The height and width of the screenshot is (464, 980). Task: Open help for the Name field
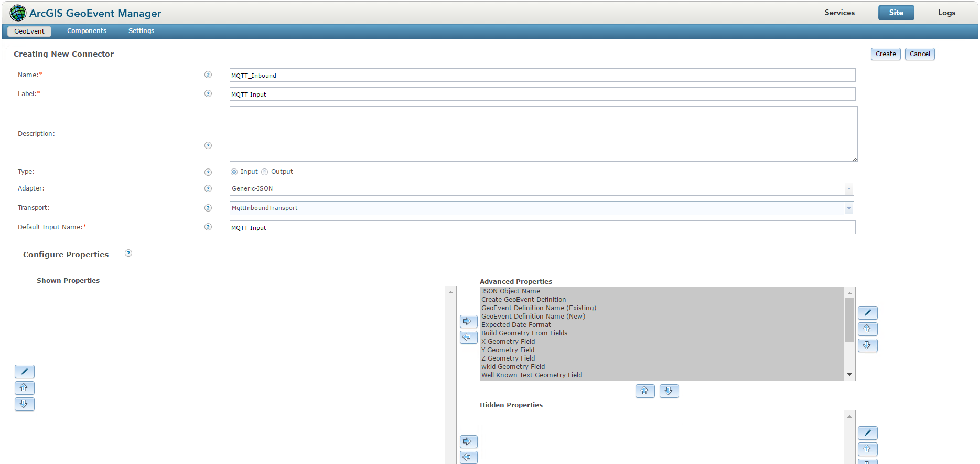coord(208,75)
